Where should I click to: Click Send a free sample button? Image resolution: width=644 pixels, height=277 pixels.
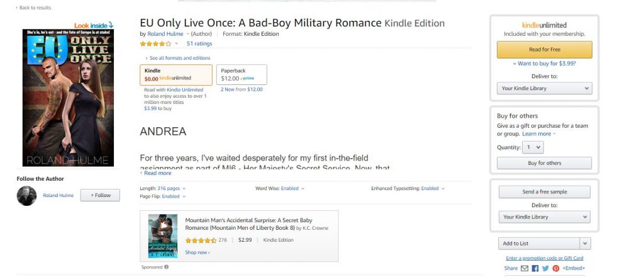544,191
